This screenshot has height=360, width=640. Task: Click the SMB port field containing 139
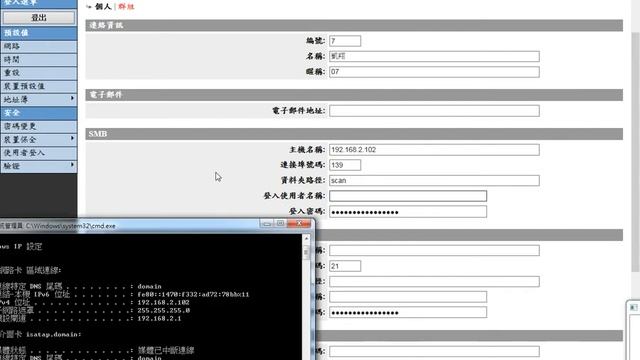345,165
